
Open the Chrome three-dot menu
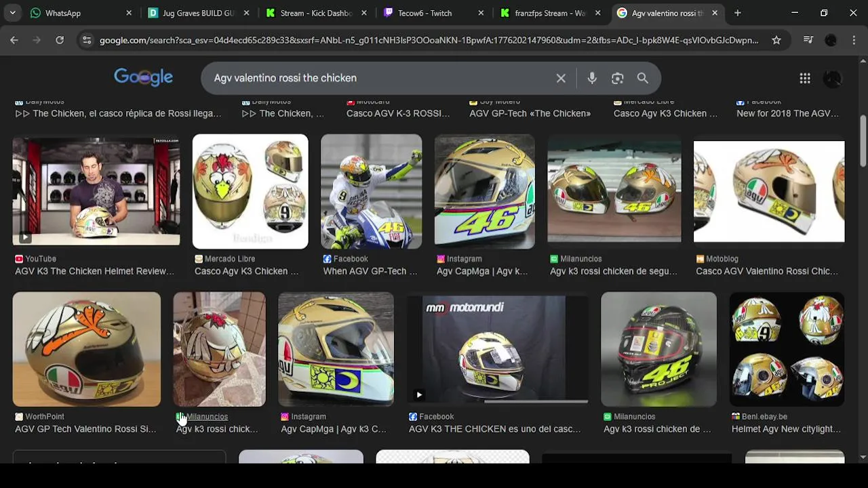coord(853,40)
